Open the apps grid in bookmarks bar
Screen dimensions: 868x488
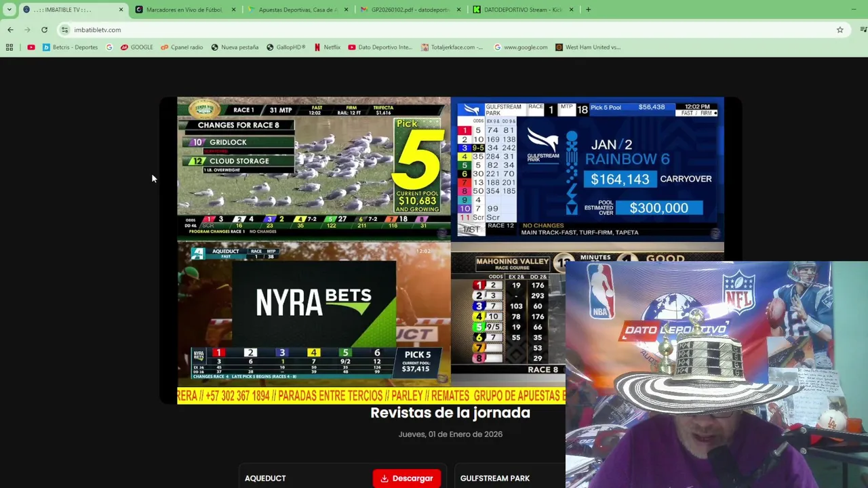click(9, 47)
